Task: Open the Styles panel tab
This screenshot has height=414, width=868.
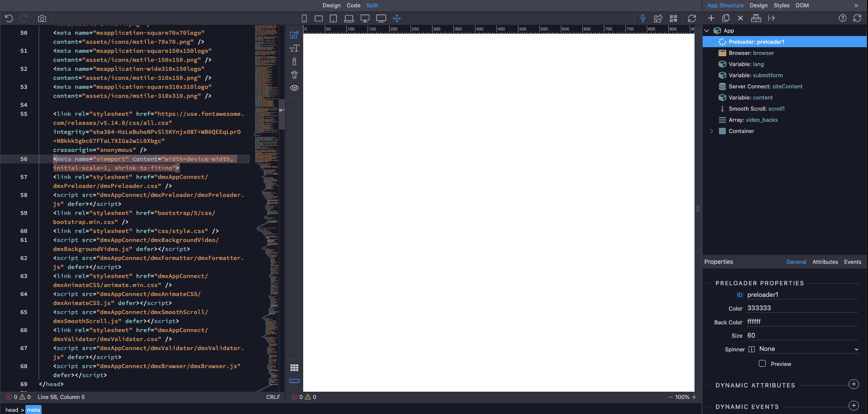Action: [x=782, y=6]
